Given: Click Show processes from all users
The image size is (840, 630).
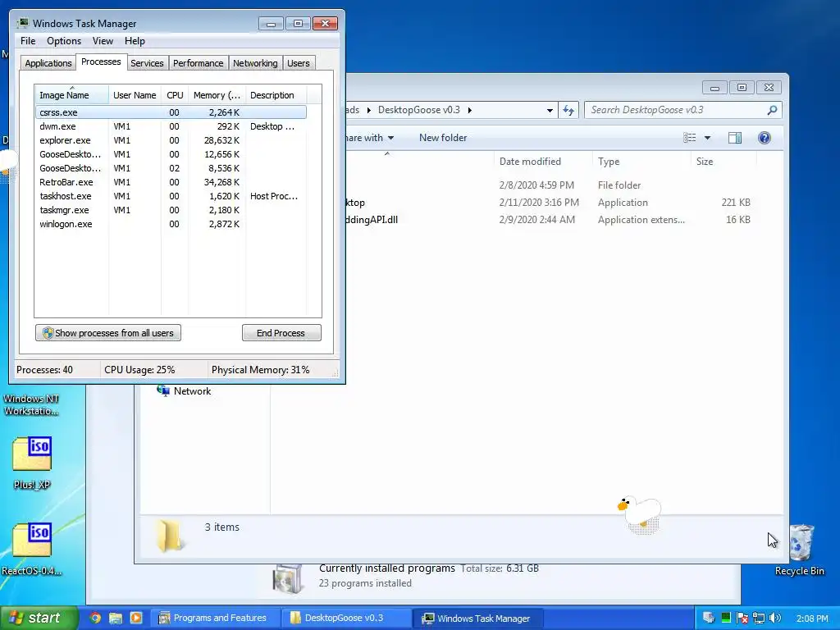Looking at the screenshot, I should (108, 333).
